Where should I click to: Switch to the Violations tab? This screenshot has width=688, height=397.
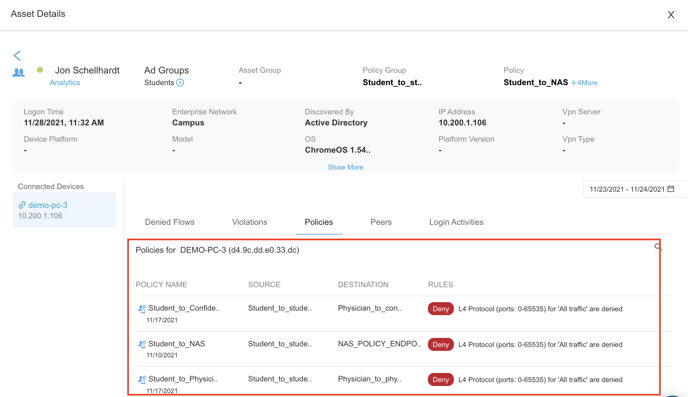249,222
